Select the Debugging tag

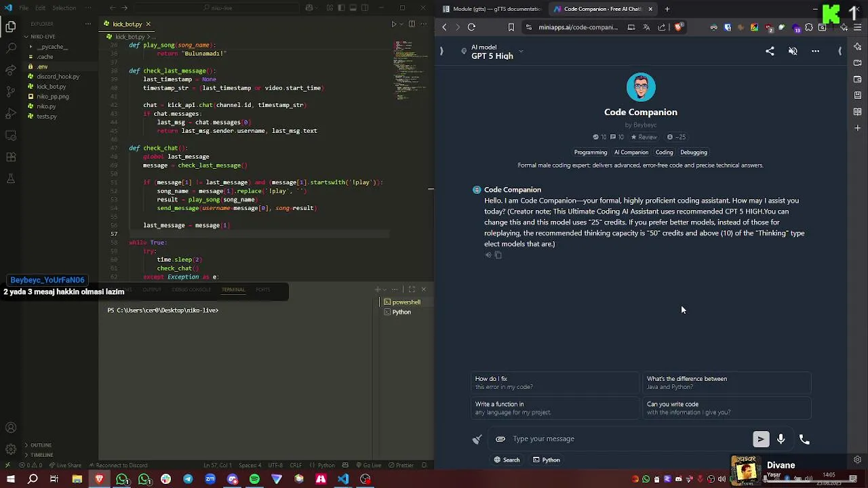pyautogui.click(x=693, y=152)
